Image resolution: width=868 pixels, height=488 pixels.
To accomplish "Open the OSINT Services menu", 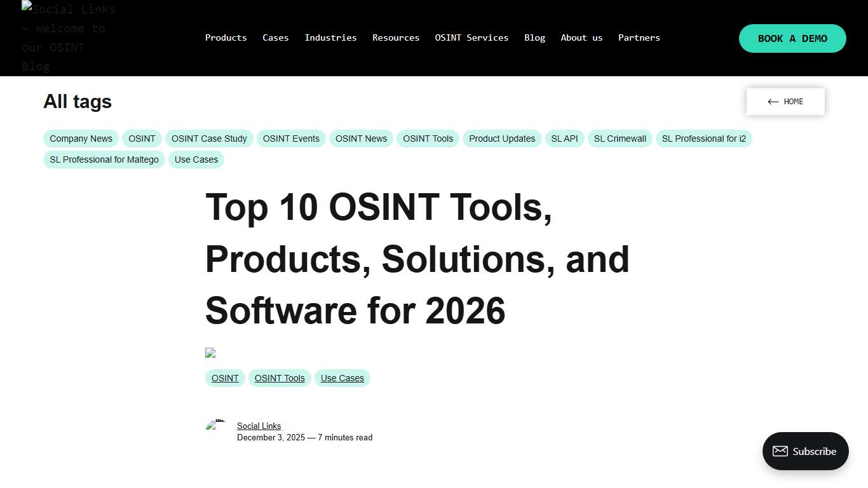I will coord(471,37).
